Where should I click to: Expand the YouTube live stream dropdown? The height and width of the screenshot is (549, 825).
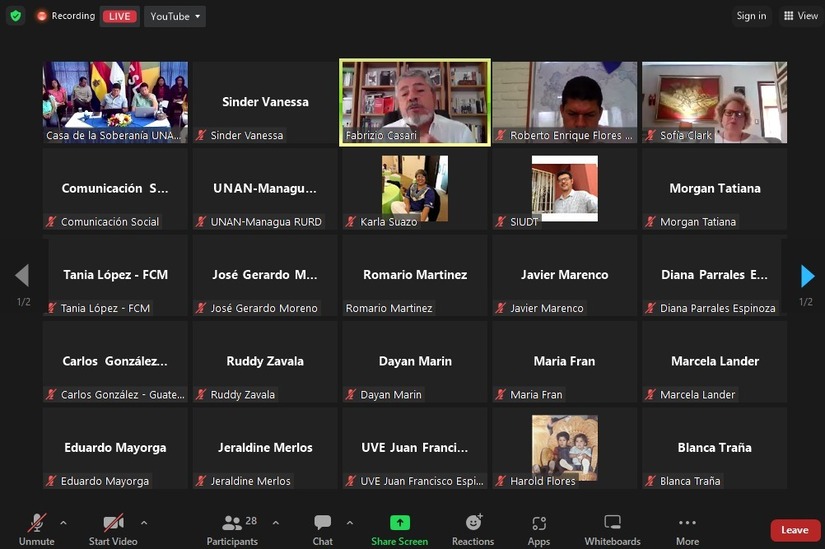175,16
